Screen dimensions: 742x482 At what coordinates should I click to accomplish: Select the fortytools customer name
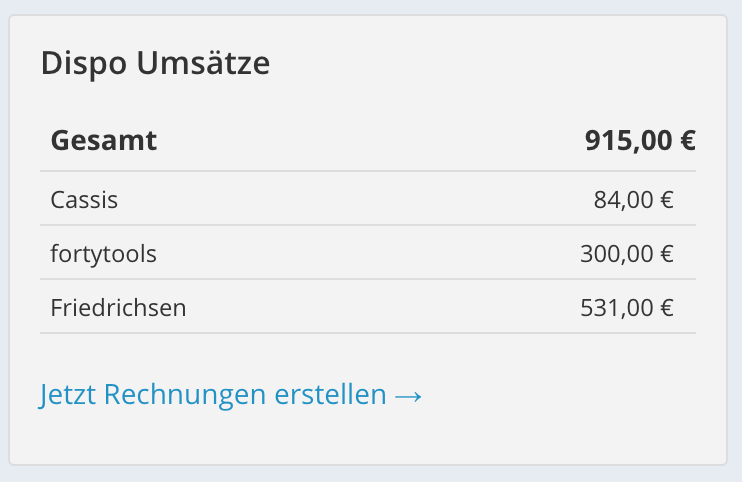click(x=103, y=254)
